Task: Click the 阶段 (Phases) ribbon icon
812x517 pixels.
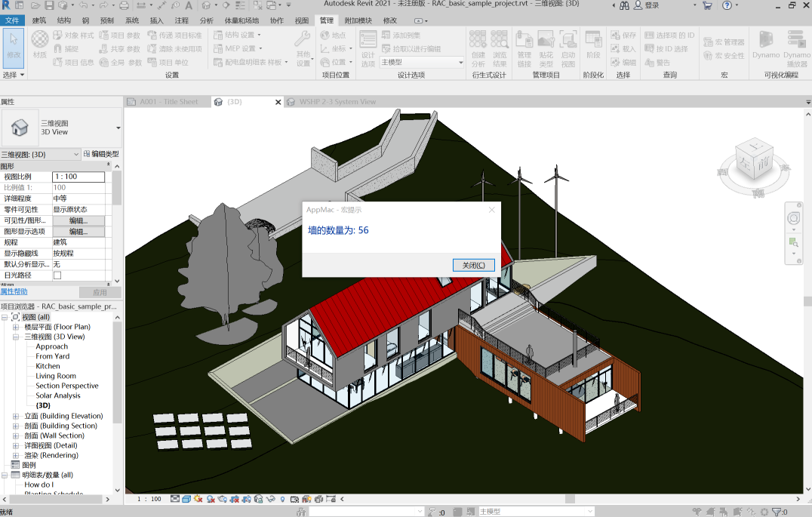Action: [593, 45]
